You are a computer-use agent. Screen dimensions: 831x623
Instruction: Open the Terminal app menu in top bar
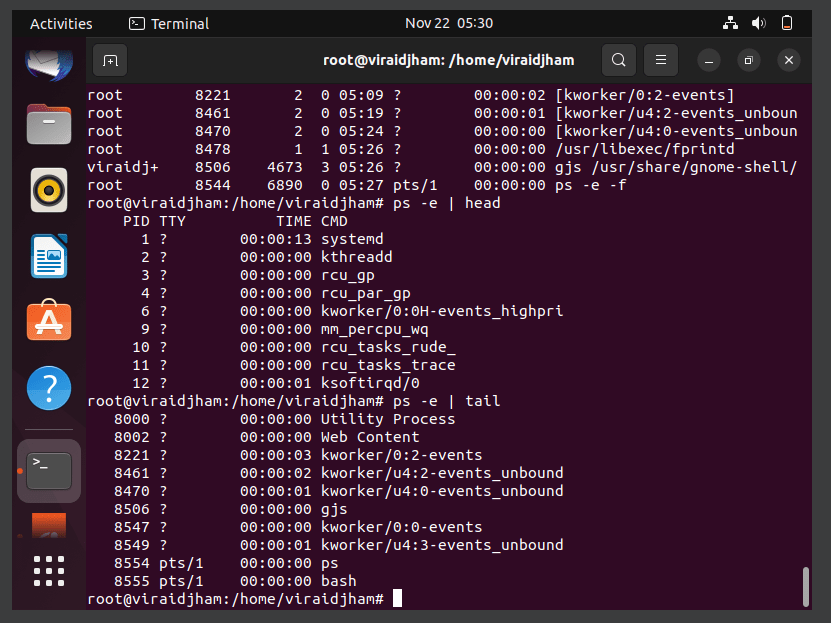(x=169, y=24)
